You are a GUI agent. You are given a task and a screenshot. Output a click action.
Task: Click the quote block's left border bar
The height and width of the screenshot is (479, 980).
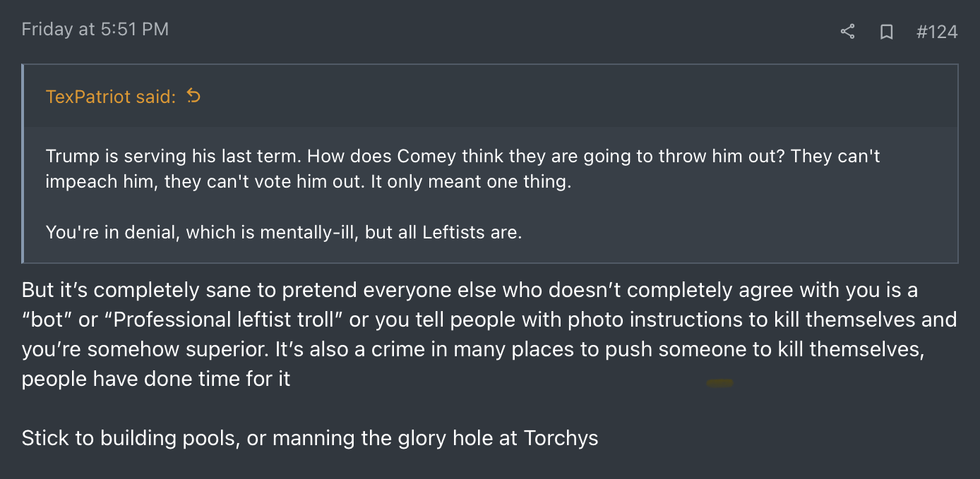click(23, 164)
